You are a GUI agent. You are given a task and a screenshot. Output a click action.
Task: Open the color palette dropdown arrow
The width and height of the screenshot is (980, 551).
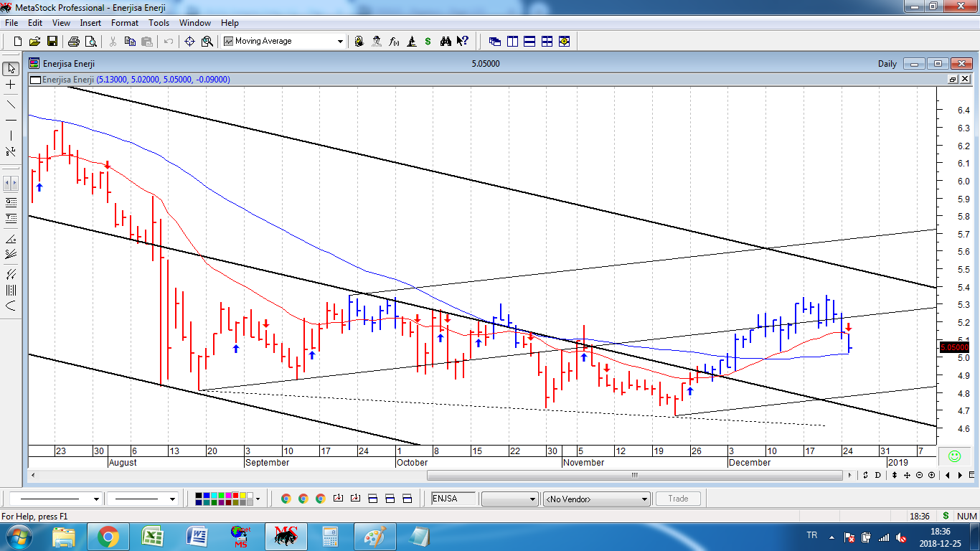point(258,499)
